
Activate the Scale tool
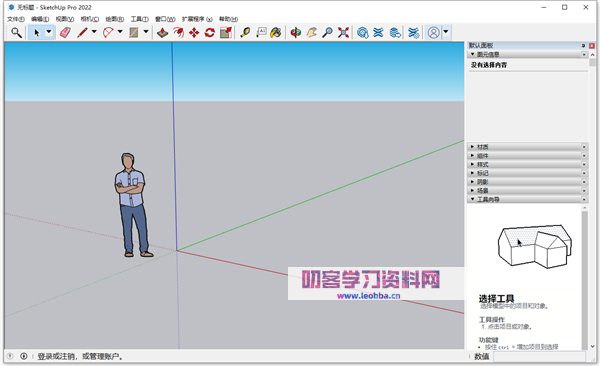pyautogui.click(x=226, y=33)
